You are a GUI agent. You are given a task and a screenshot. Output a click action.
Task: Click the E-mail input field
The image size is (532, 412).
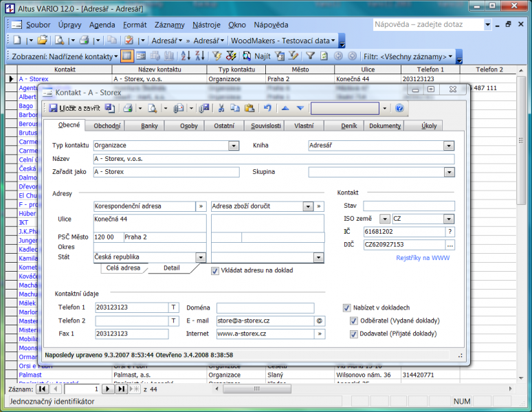point(265,321)
